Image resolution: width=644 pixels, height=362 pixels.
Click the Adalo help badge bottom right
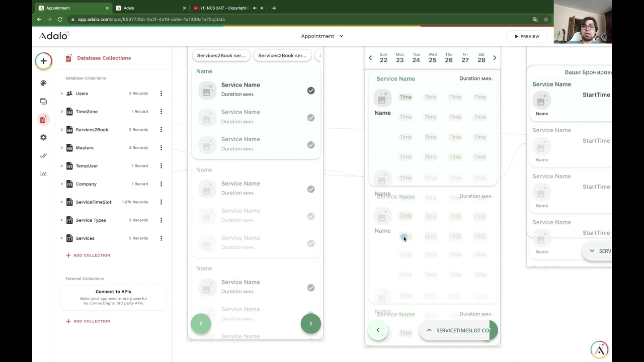coord(599,349)
